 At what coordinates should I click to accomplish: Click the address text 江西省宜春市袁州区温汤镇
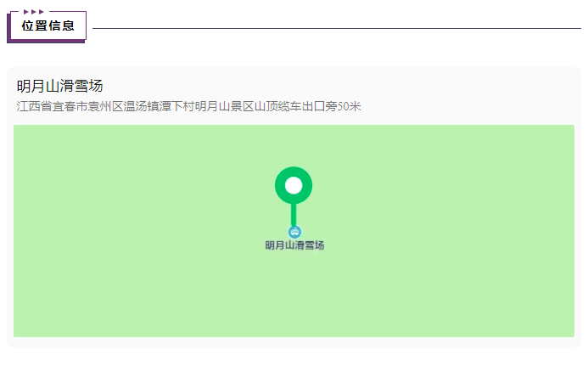click(x=88, y=106)
